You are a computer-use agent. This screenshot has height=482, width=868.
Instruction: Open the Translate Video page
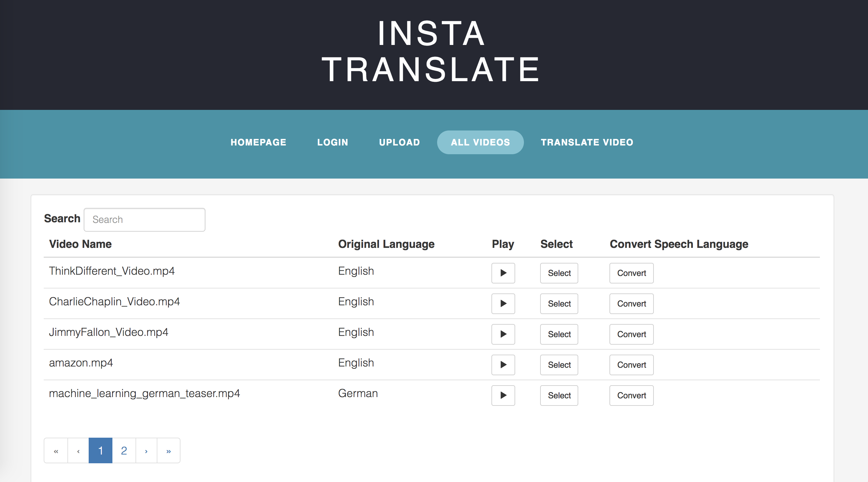pyautogui.click(x=587, y=142)
